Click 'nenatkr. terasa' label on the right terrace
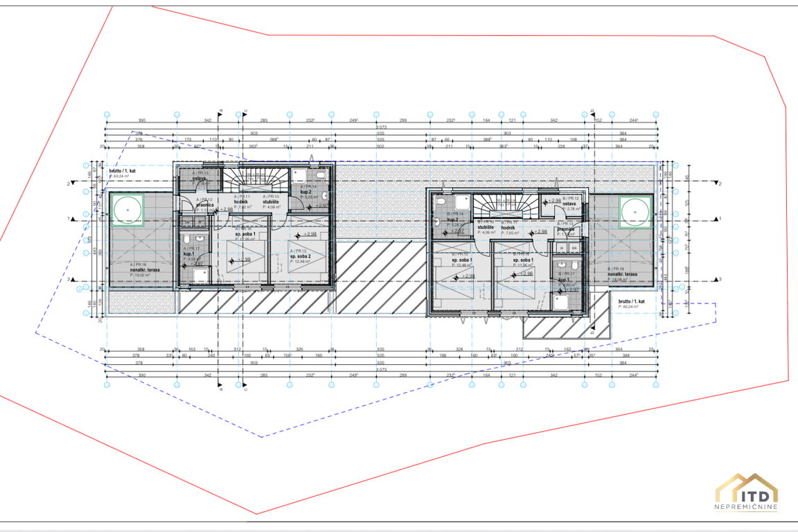The height and width of the screenshot is (532, 798). pyautogui.click(x=622, y=274)
